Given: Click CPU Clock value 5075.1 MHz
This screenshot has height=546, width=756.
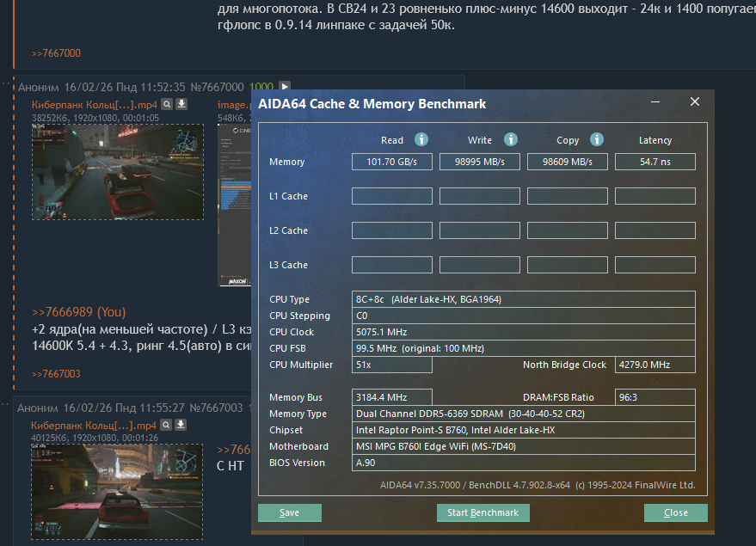Looking at the screenshot, I should click(524, 332).
